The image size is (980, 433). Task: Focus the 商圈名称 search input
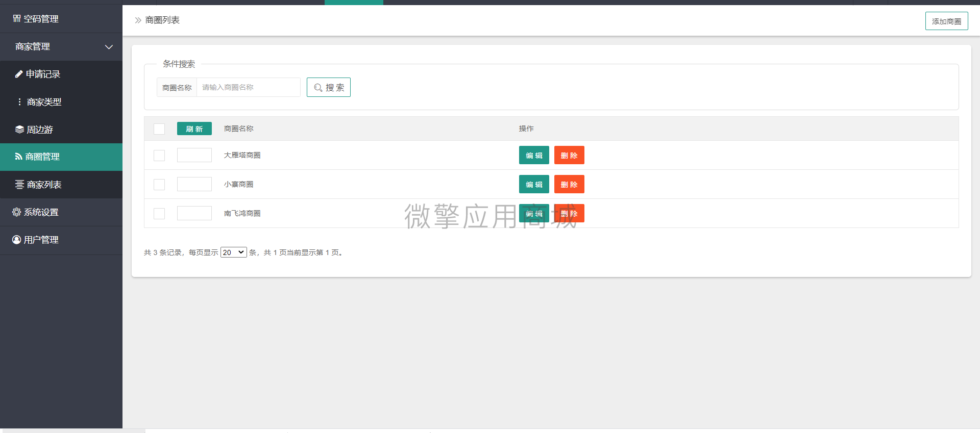[249, 87]
